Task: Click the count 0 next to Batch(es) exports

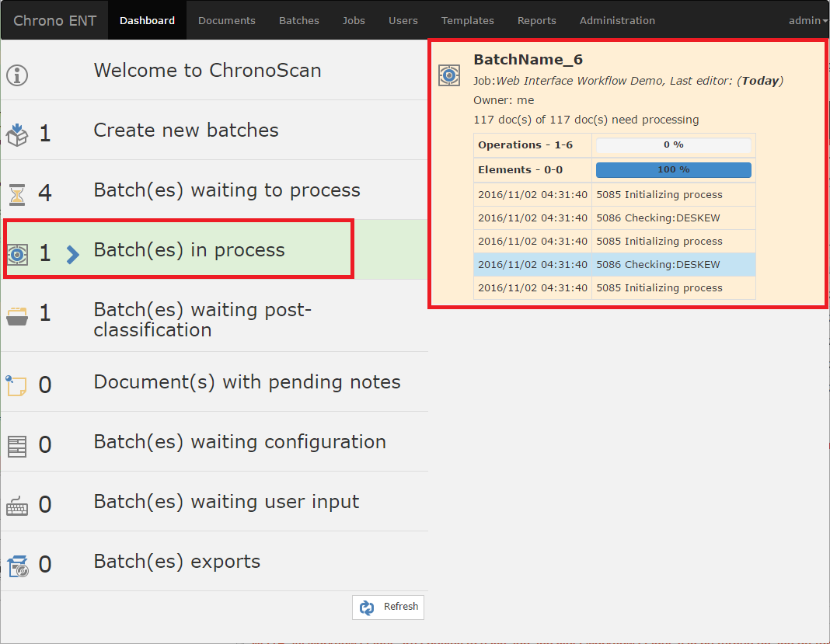Action: [45, 565]
